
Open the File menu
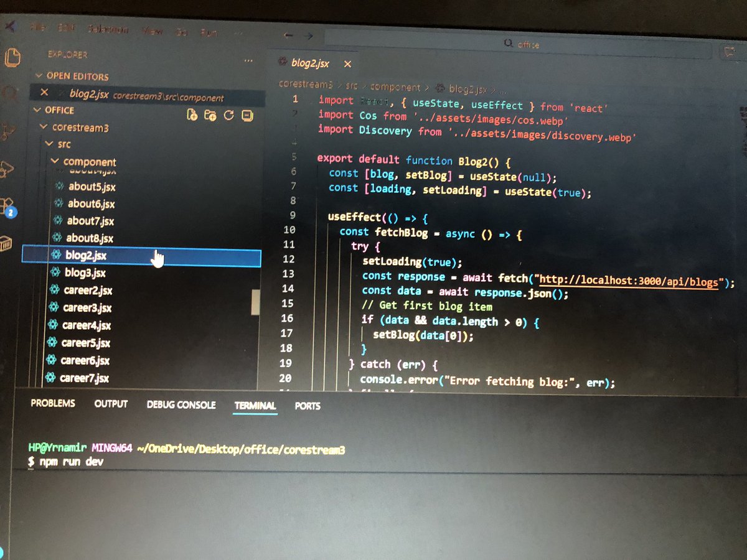click(x=38, y=28)
